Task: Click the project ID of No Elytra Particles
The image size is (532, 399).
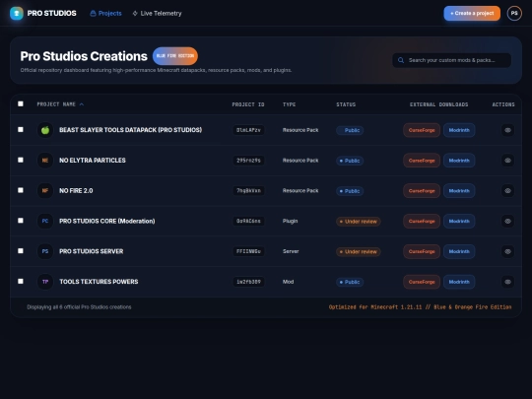Action: pos(248,161)
